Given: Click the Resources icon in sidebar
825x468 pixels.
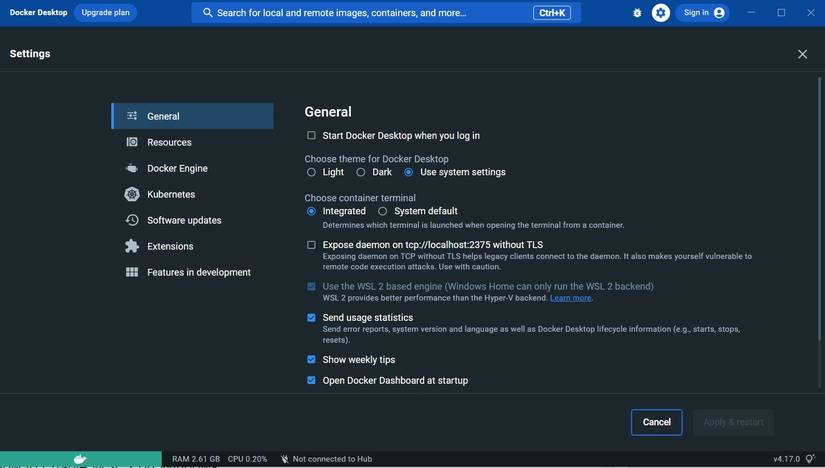Looking at the screenshot, I should tap(132, 142).
